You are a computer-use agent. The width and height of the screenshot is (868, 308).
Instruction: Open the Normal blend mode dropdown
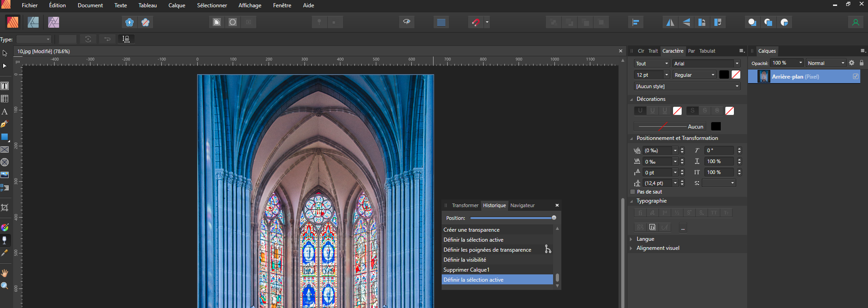825,63
